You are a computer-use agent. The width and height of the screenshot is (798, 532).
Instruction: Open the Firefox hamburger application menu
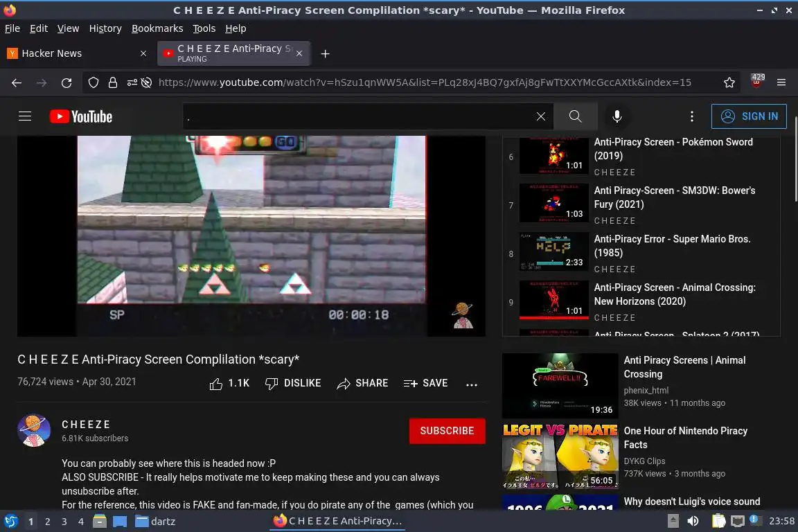781,82
